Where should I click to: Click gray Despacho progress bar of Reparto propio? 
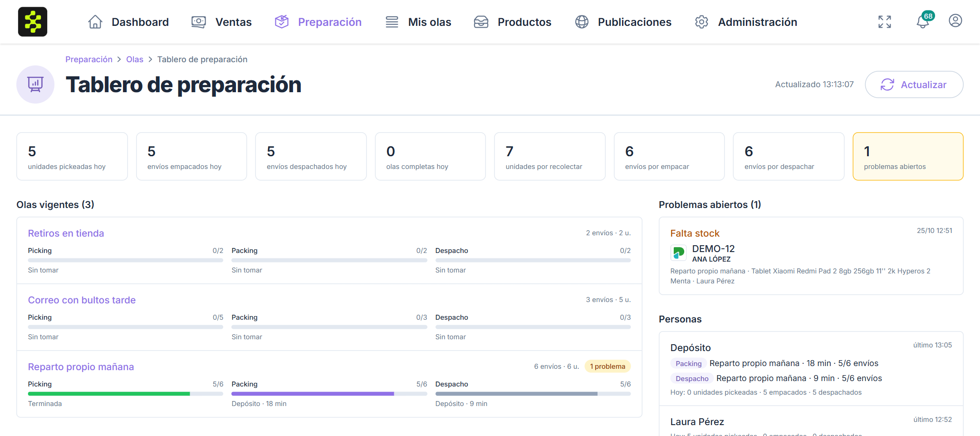tap(533, 394)
